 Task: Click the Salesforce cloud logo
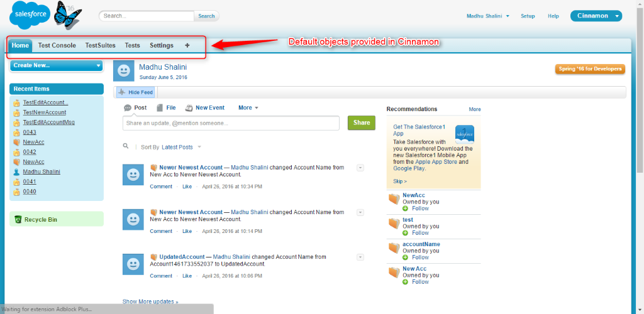[x=30, y=14]
